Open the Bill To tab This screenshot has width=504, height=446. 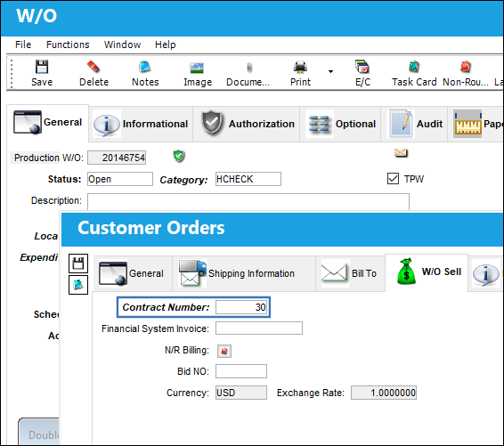tap(350, 273)
